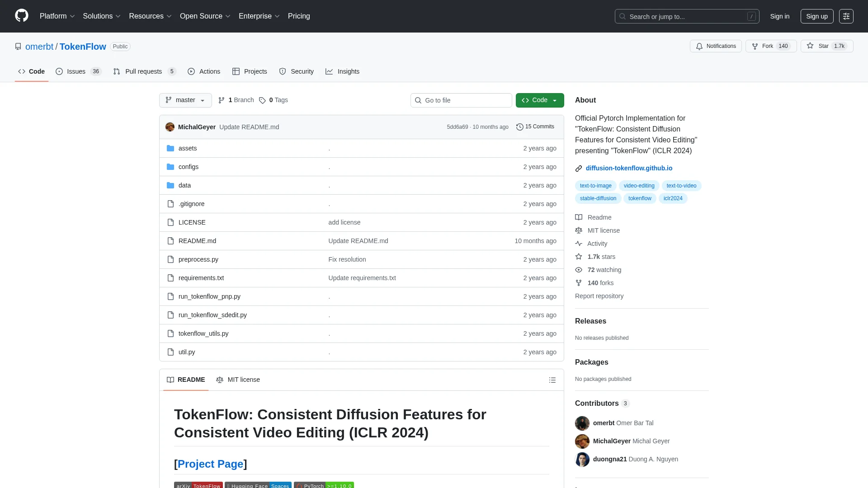Click the Sign up button
Image resolution: width=868 pixels, height=488 pixels.
[x=816, y=16]
